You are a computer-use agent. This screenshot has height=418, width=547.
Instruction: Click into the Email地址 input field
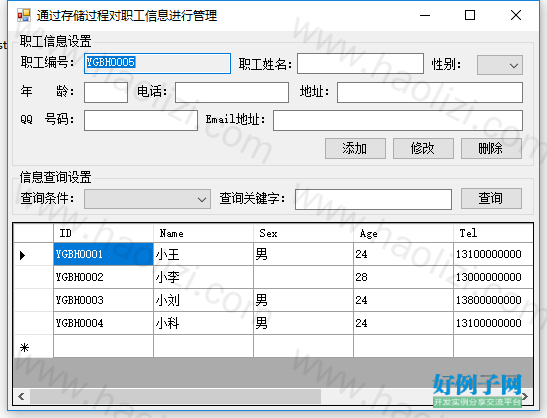398,120
